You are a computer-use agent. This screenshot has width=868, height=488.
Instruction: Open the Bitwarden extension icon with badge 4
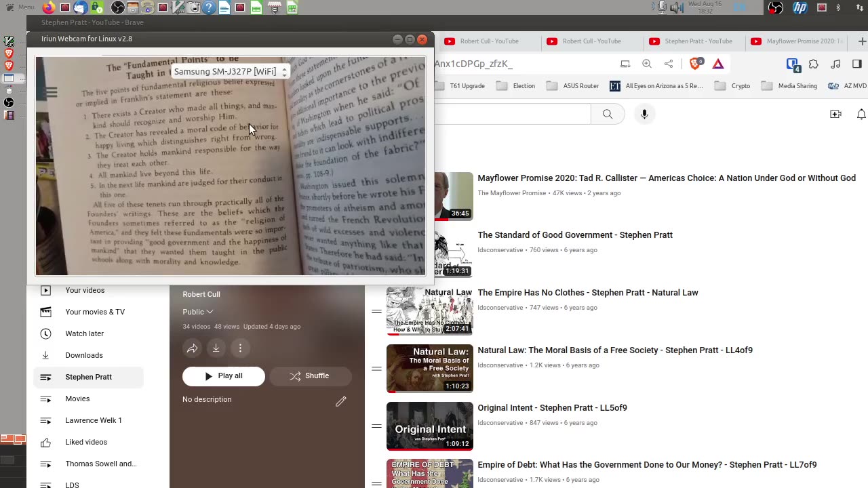pos(793,64)
